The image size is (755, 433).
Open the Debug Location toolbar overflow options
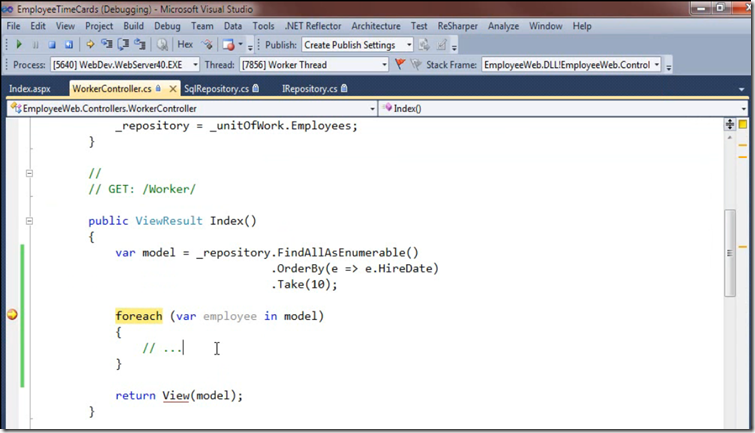pyautogui.click(x=668, y=66)
